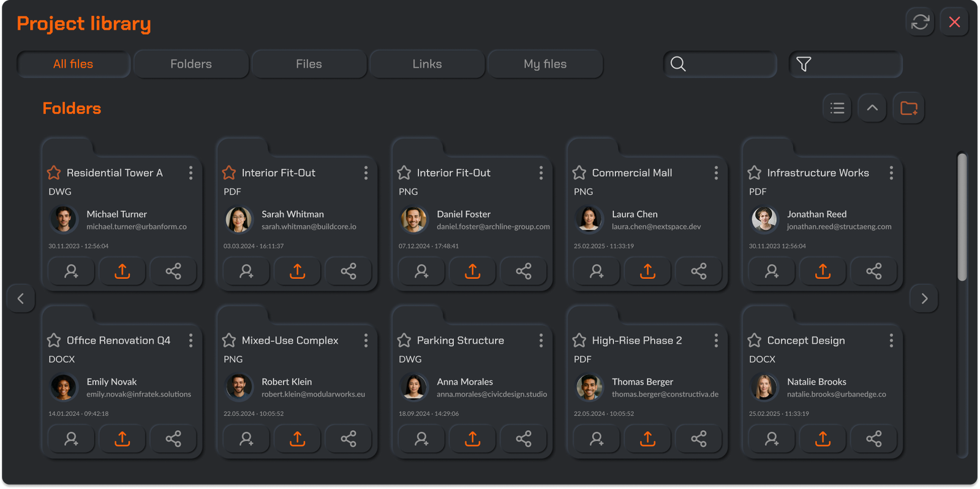This screenshot has width=980, height=489.
Task: Click Star on High-Rise Phase 2 folder
Action: coord(579,340)
